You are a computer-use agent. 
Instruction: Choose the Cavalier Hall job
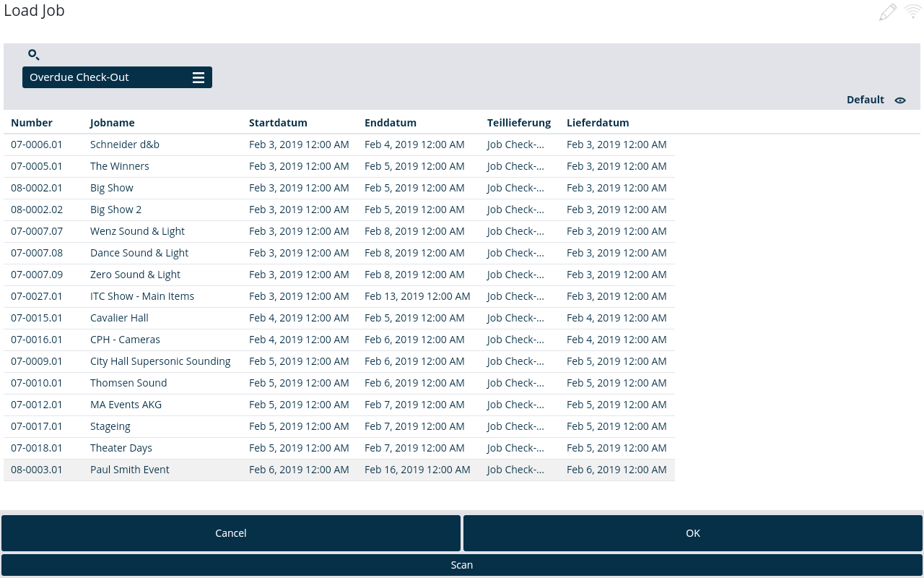coord(339,318)
